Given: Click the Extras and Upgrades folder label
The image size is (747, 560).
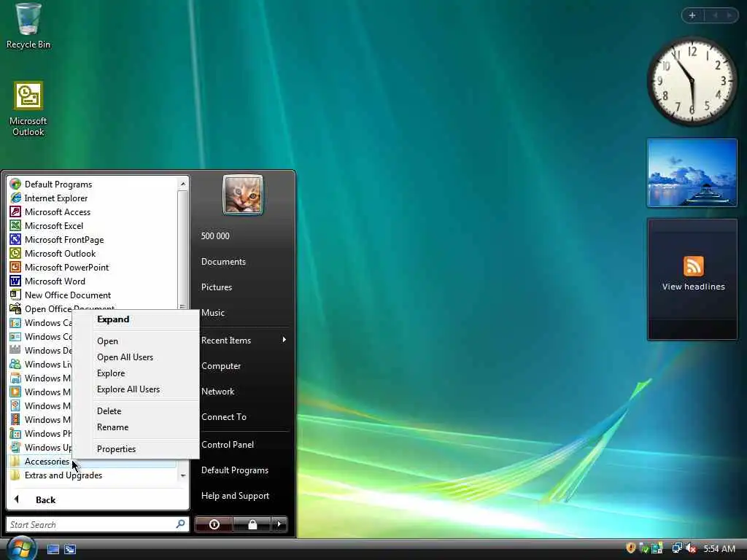Looking at the screenshot, I should point(63,475).
